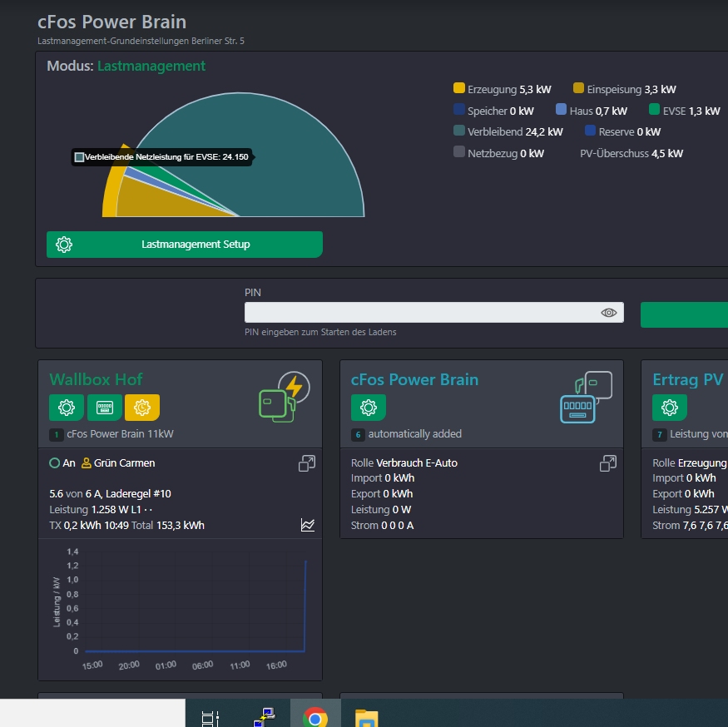Click the teal cFos Power Brain card title
Screen dimensions: 728x727
414,379
